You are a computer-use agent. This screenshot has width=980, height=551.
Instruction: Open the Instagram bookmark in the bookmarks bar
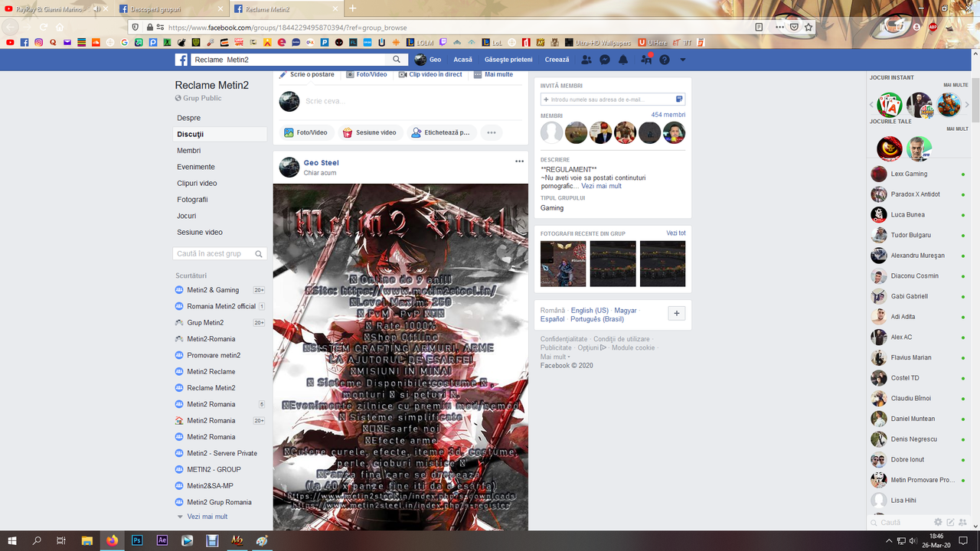tap(38, 43)
